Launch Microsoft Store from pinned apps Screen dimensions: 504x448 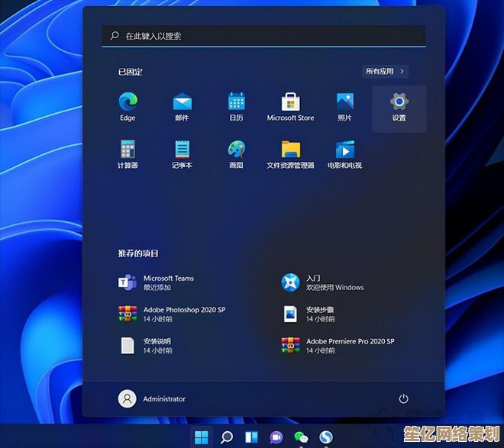coord(291,107)
